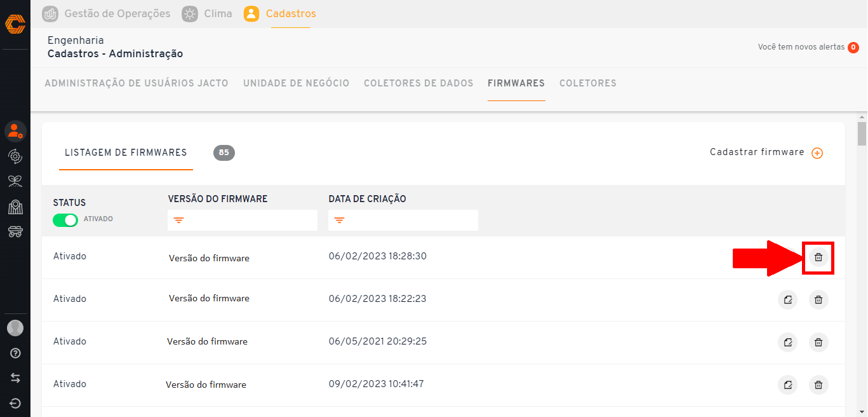Click Versão do firmware in the 06/02/2023 18:28:30 row

tap(209, 259)
